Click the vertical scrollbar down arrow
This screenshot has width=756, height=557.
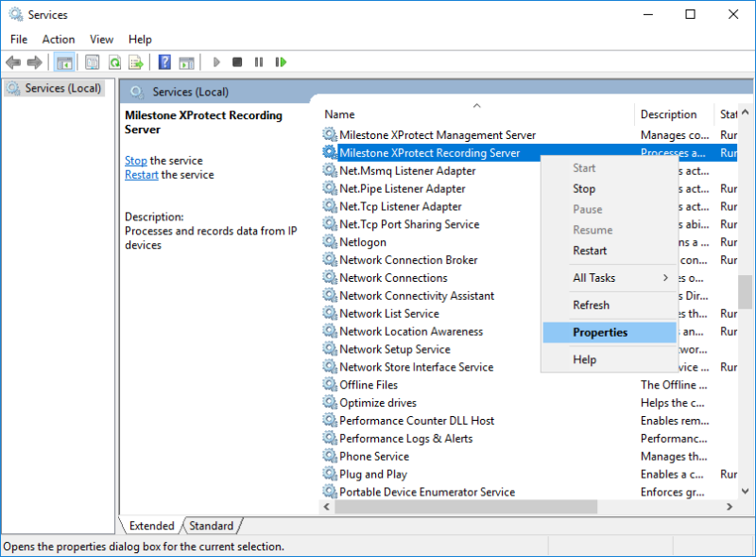click(x=745, y=492)
